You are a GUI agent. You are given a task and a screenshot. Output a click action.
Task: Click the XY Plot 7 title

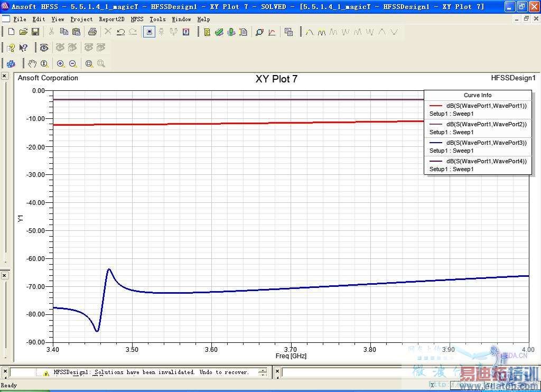point(276,79)
